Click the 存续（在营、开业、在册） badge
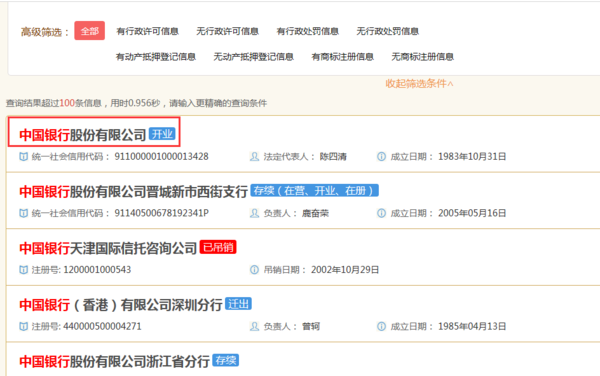 315,190
